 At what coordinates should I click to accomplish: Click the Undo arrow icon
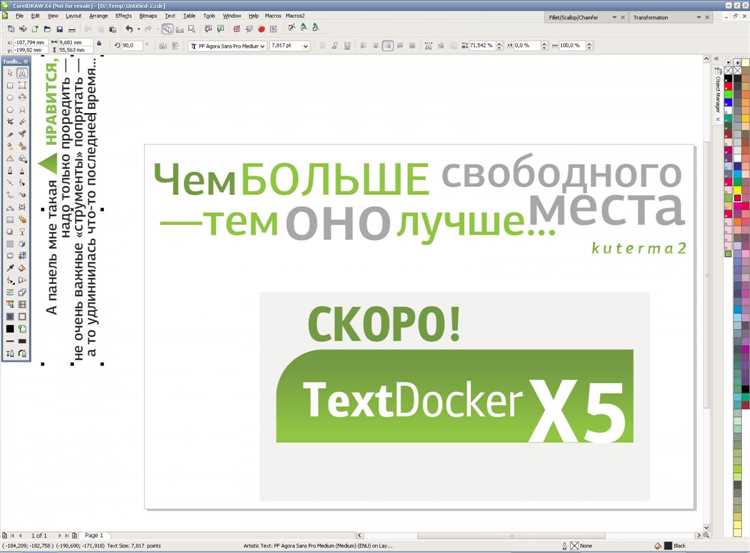click(x=128, y=30)
